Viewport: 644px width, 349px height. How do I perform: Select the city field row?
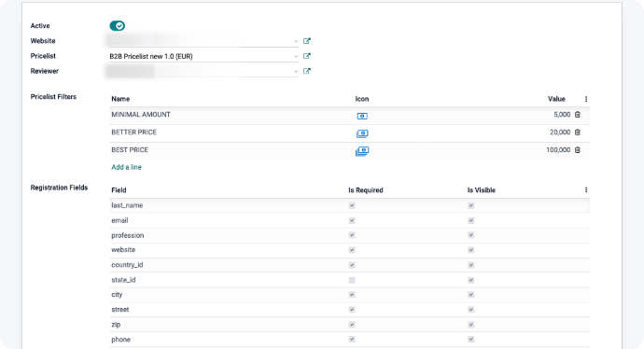coord(349,295)
